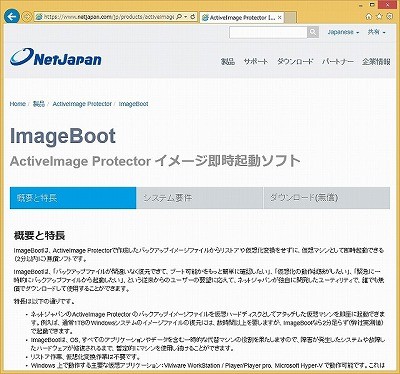Open the Favorites star icon
Screen dimensions: 400x374
click(379, 16)
